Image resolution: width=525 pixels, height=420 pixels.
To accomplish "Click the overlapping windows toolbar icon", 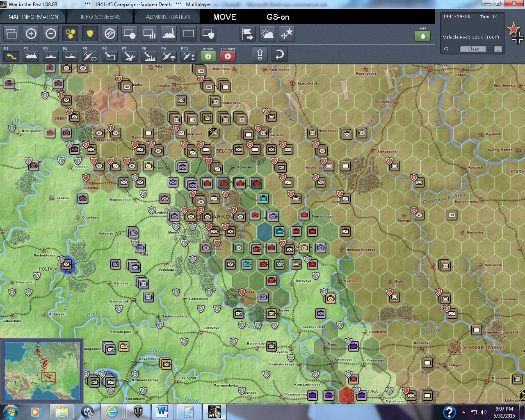I will click(11, 34).
